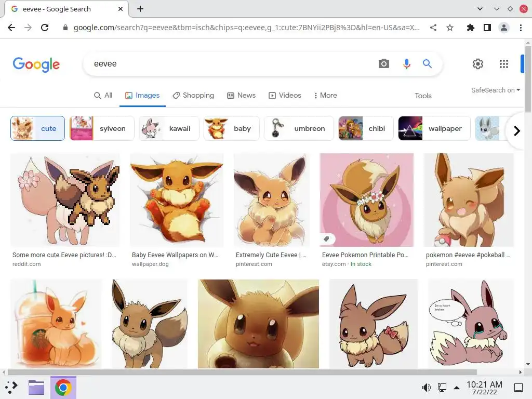Go back with the browser back arrow
This screenshot has width=532, height=399.
click(11, 28)
